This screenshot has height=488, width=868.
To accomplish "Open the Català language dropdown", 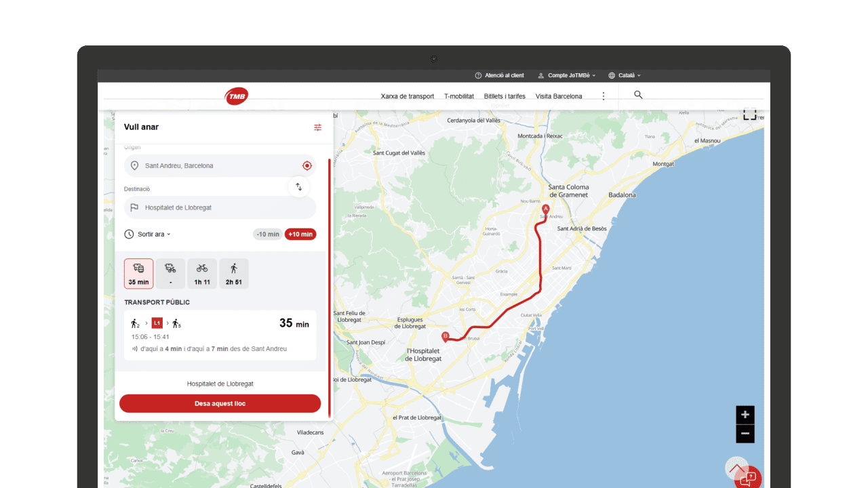I will pyautogui.click(x=625, y=75).
